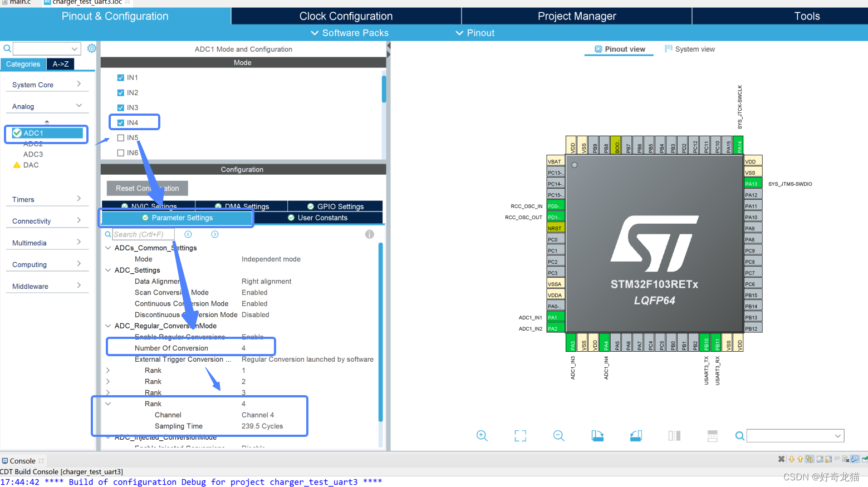Select the PA14 pin on top edge
868x487 pixels.
click(x=739, y=145)
